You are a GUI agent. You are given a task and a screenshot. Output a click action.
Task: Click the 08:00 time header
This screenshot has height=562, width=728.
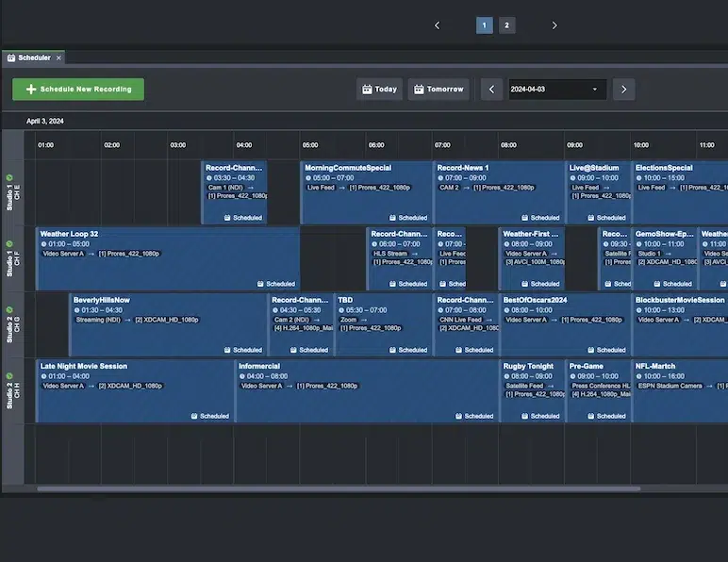508,145
